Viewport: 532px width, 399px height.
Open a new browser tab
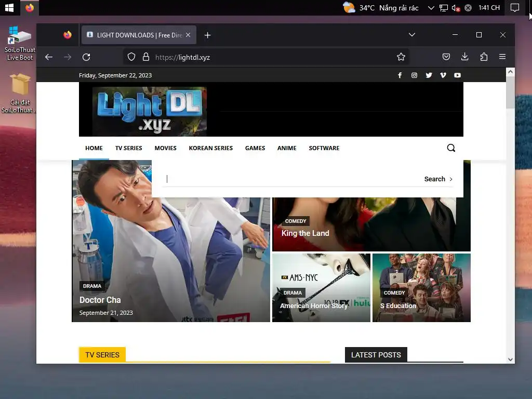tap(208, 35)
